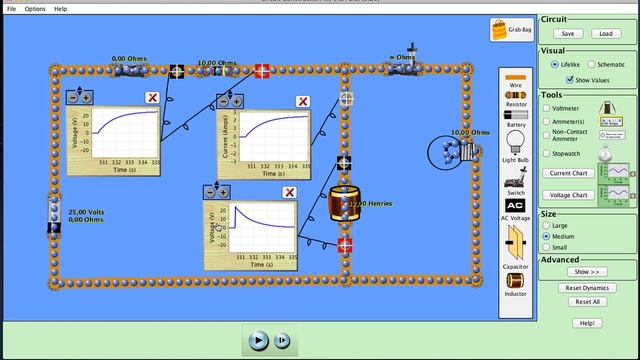Select Small size option
The height and width of the screenshot is (360, 640).
click(546, 247)
